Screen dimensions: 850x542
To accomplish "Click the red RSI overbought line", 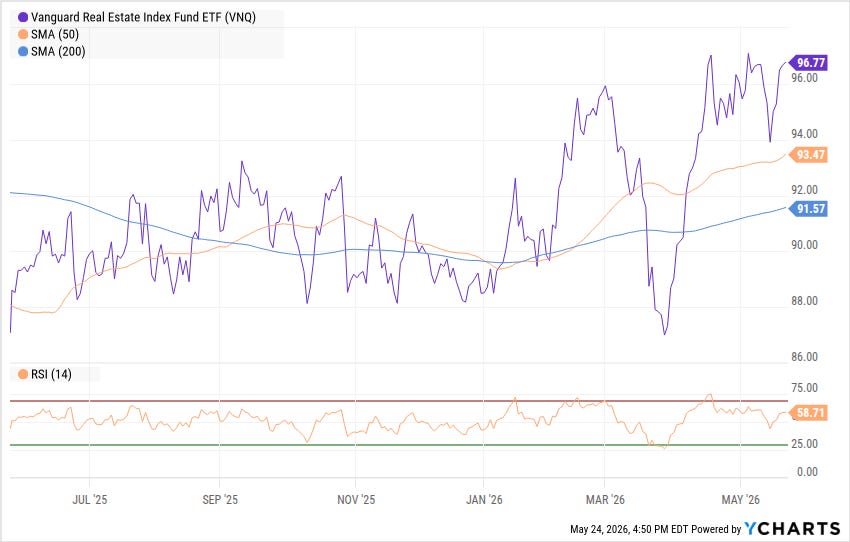I will click(x=398, y=401).
